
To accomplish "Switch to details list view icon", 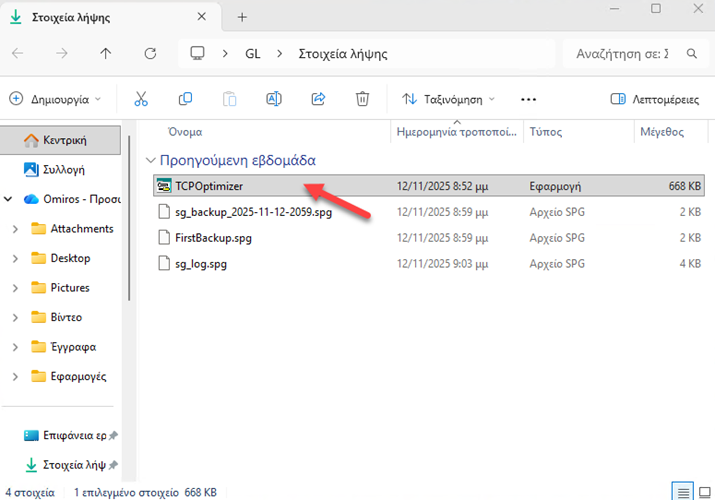I will (681, 491).
